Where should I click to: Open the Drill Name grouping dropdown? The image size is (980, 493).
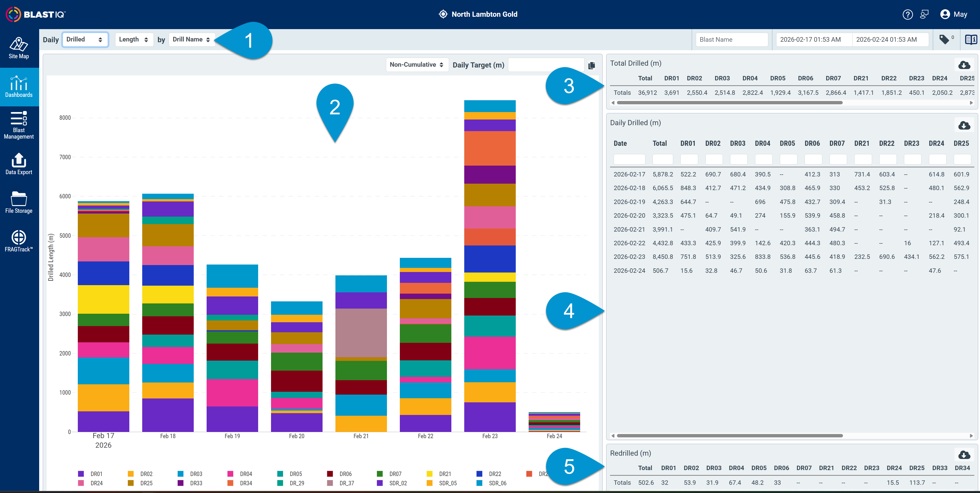click(191, 40)
